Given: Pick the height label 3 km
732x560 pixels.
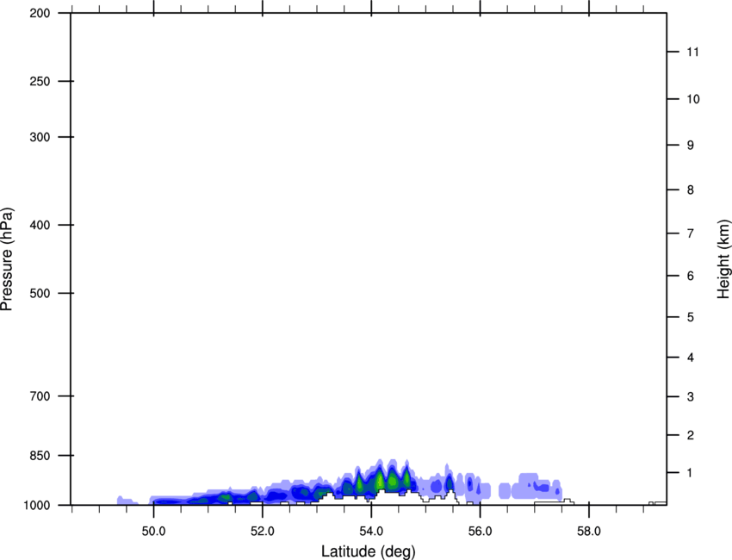Looking at the screenshot, I should [x=691, y=397].
